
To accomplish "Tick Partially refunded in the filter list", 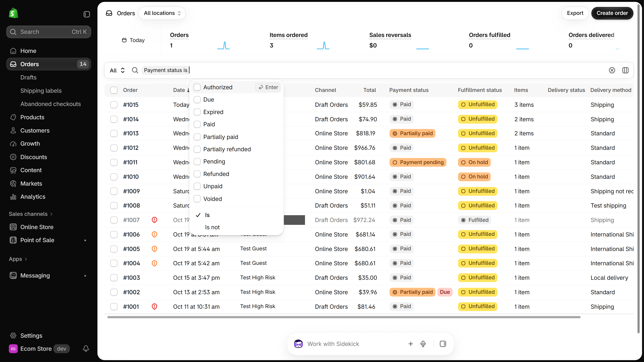I will (x=197, y=149).
